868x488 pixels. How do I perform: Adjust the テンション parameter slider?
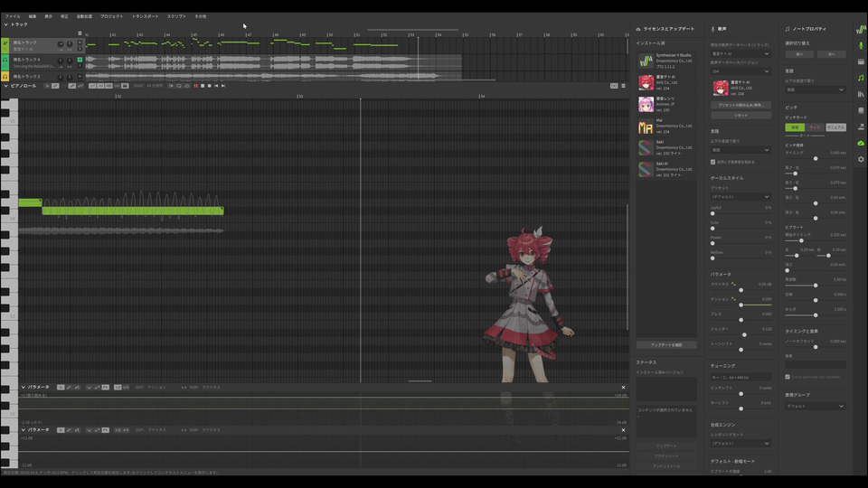pos(741,305)
